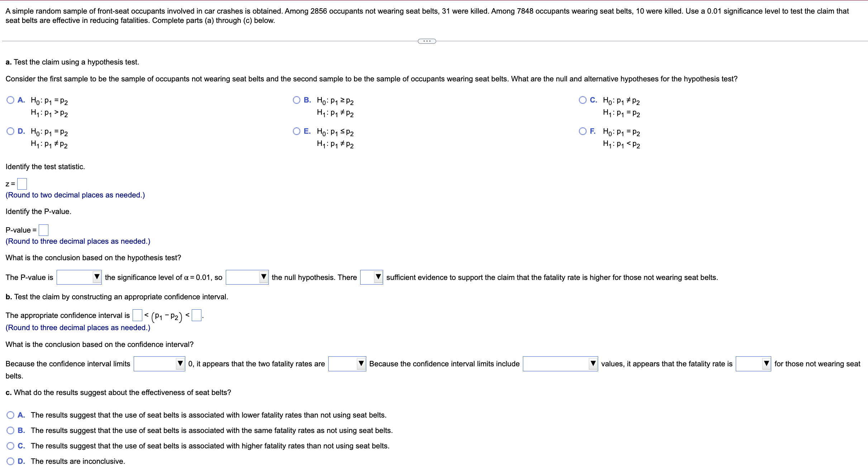The width and height of the screenshot is (868, 476).
Task: Choose hypothesis option B
Action: (x=296, y=100)
